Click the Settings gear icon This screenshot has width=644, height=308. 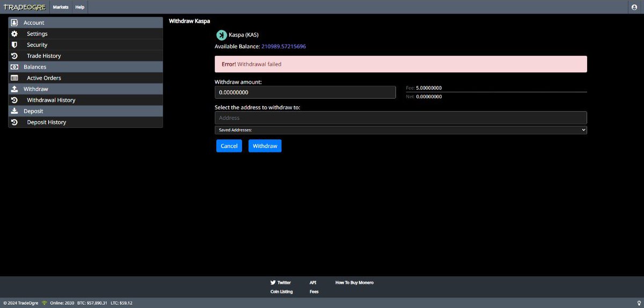(x=14, y=34)
